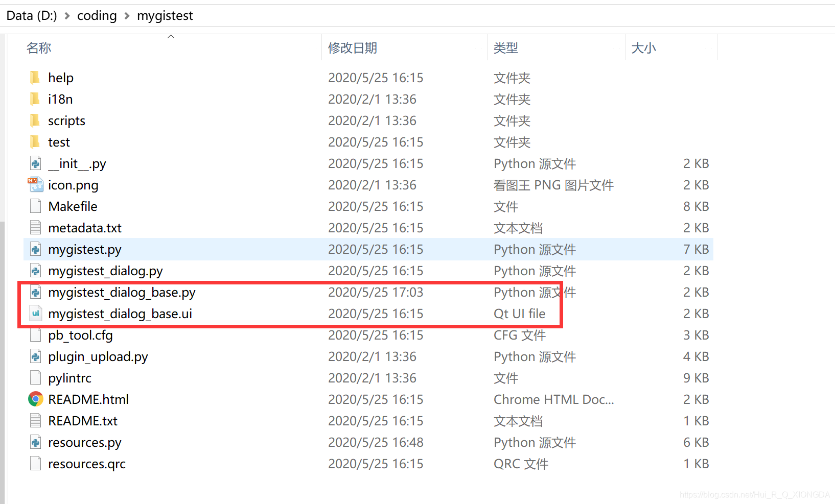The height and width of the screenshot is (504, 835).
Task: Expand breadcrumb chevron after coding
Action: tap(127, 16)
